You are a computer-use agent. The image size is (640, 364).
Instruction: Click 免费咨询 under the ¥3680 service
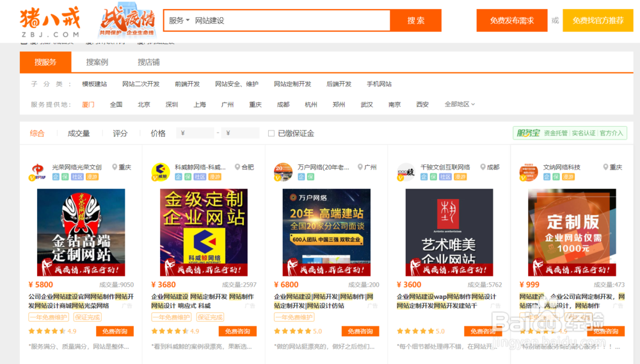point(237,331)
